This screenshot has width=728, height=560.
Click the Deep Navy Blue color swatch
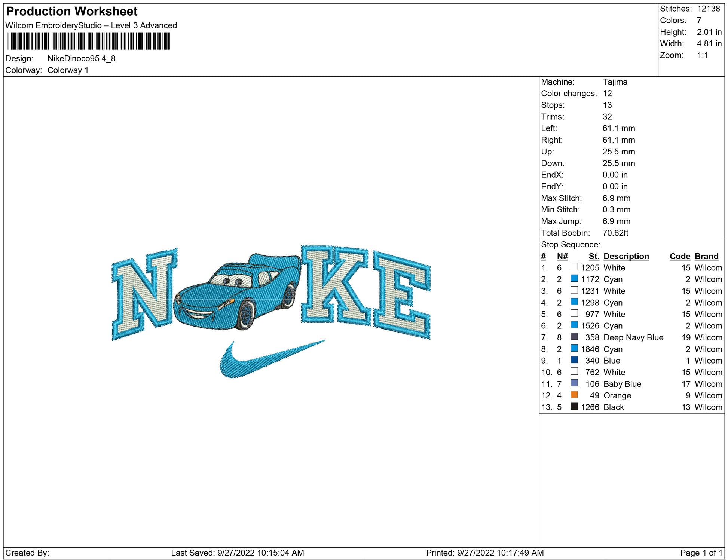(x=574, y=337)
